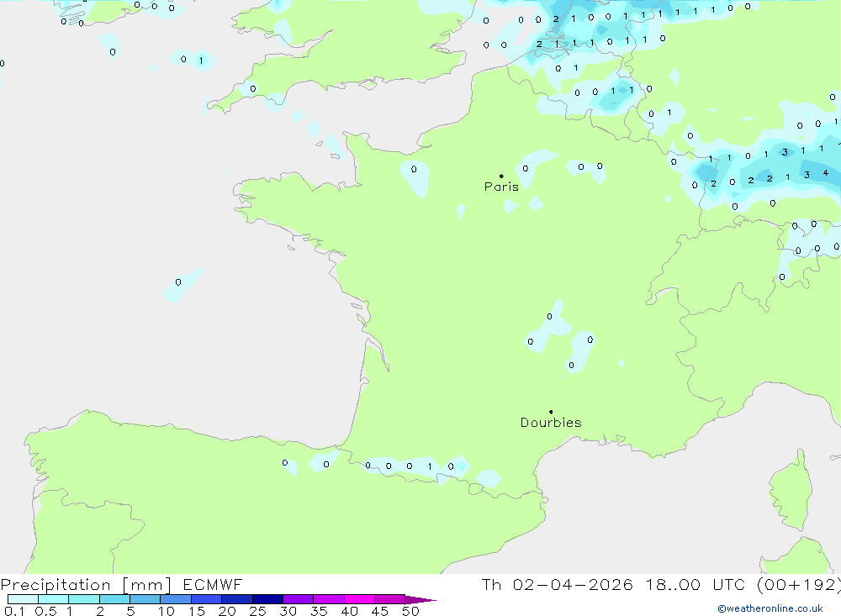Click the forecast date Th 02-04-2026 text
This screenshot has width=841, height=616.
pos(557,585)
